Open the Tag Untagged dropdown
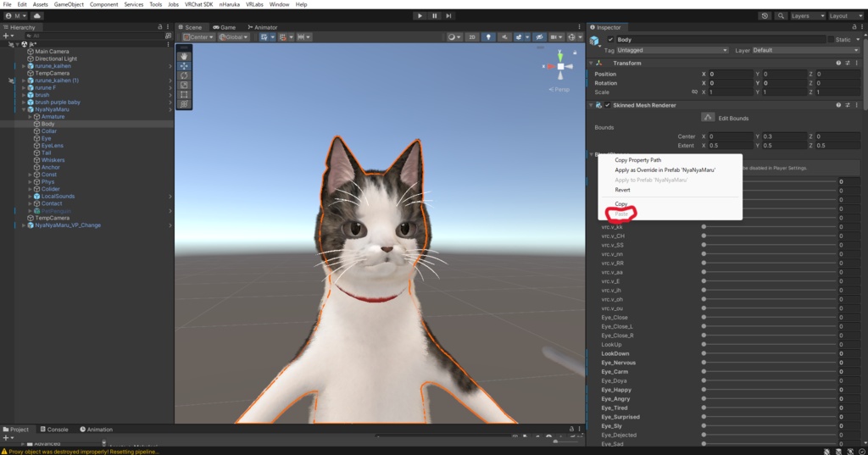 point(672,50)
